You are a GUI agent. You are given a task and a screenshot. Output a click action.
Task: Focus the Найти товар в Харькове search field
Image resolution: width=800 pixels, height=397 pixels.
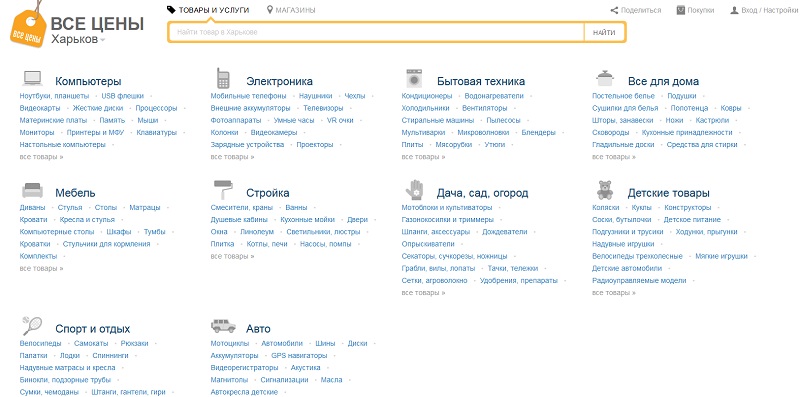377,32
